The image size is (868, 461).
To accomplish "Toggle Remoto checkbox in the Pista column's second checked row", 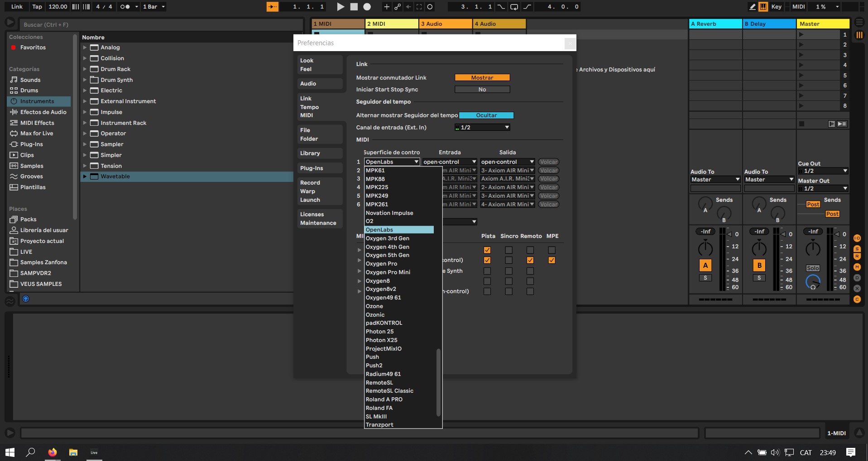I will (x=530, y=260).
